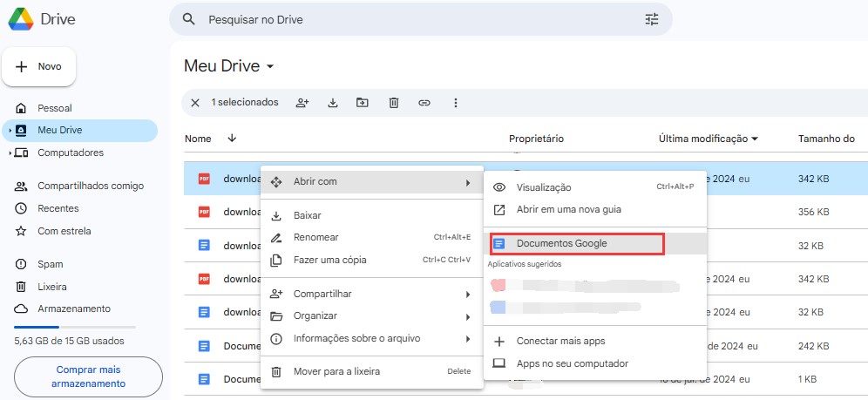Click the 1 KB size cell

[x=807, y=380]
